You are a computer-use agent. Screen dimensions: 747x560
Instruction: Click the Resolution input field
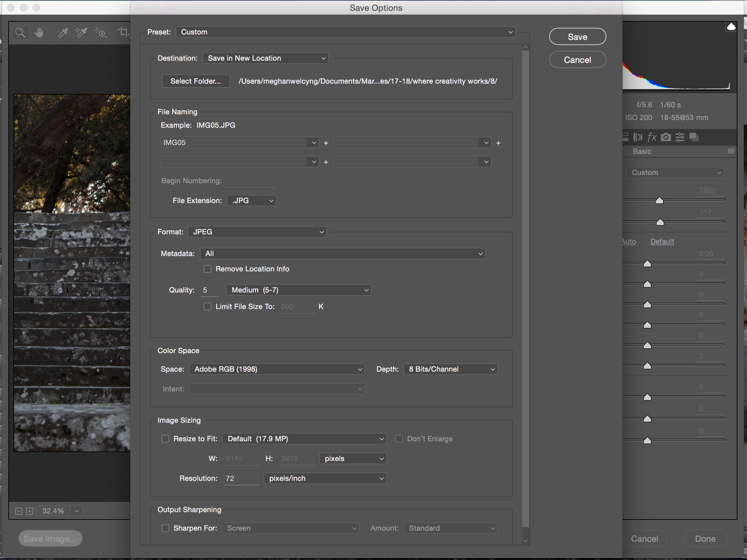click(x=241, y=478)
